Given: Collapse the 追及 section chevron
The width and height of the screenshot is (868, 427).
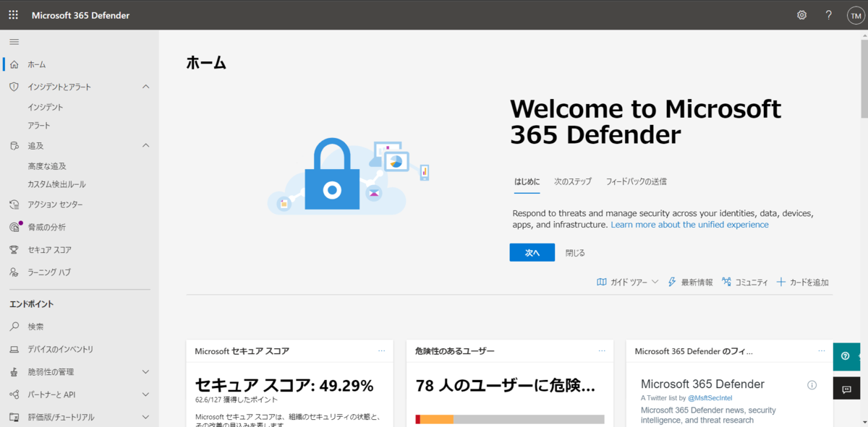Looking at the screenshot, I should tap(145, 146).
